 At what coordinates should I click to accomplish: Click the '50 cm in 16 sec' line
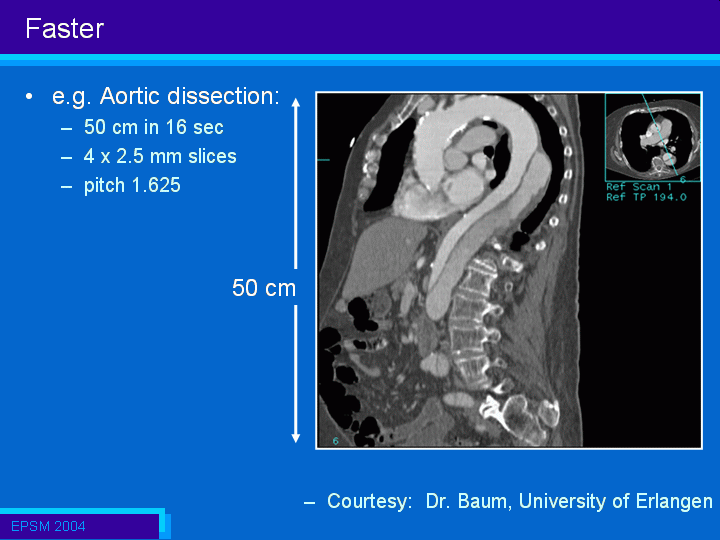tap(153, 127)
